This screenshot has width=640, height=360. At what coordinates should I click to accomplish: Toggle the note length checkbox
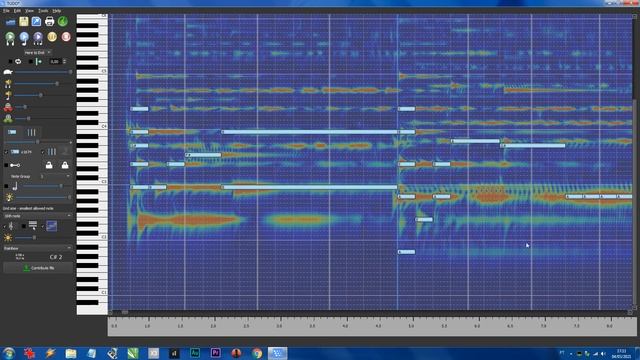pos(6,187)
